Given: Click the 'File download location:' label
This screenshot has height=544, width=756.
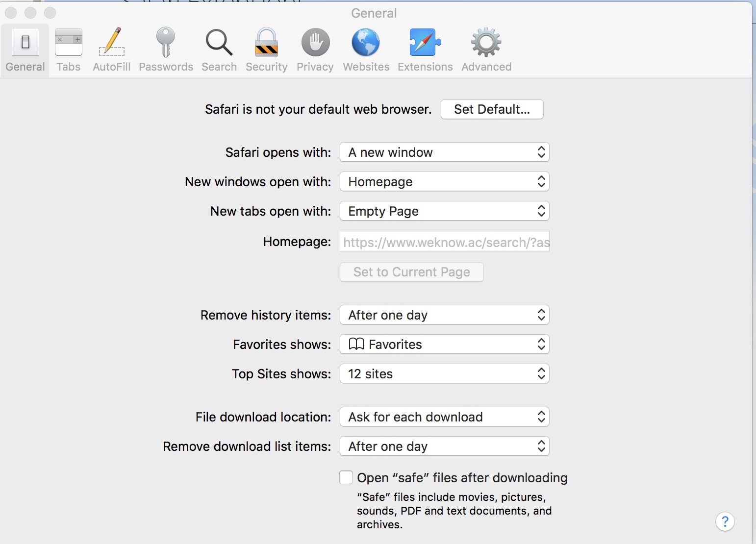Looking at the screenshot, I should coord(263,417).
